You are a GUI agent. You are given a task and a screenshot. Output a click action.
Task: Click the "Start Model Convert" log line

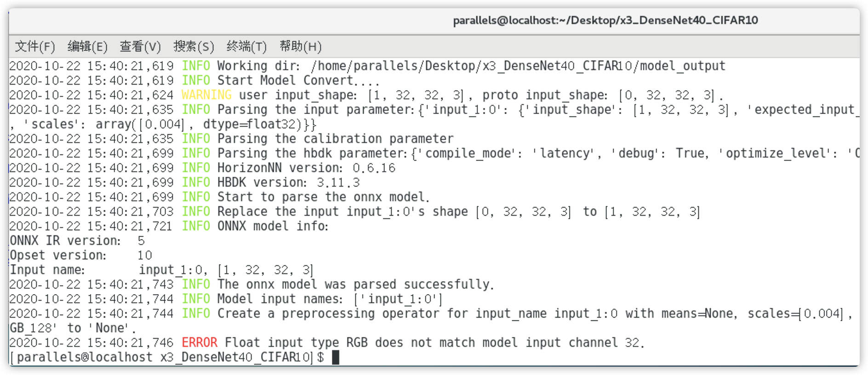click(298, 81)
